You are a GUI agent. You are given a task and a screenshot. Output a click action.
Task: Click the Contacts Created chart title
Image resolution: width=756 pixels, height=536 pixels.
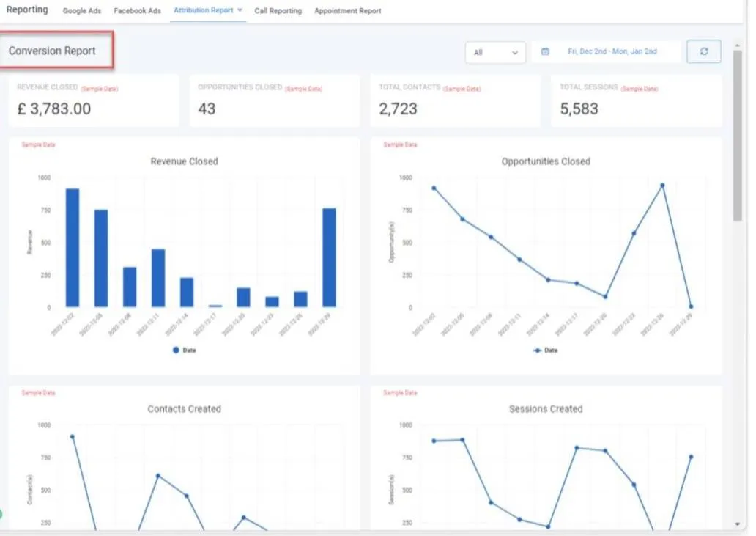coord(184,408)
